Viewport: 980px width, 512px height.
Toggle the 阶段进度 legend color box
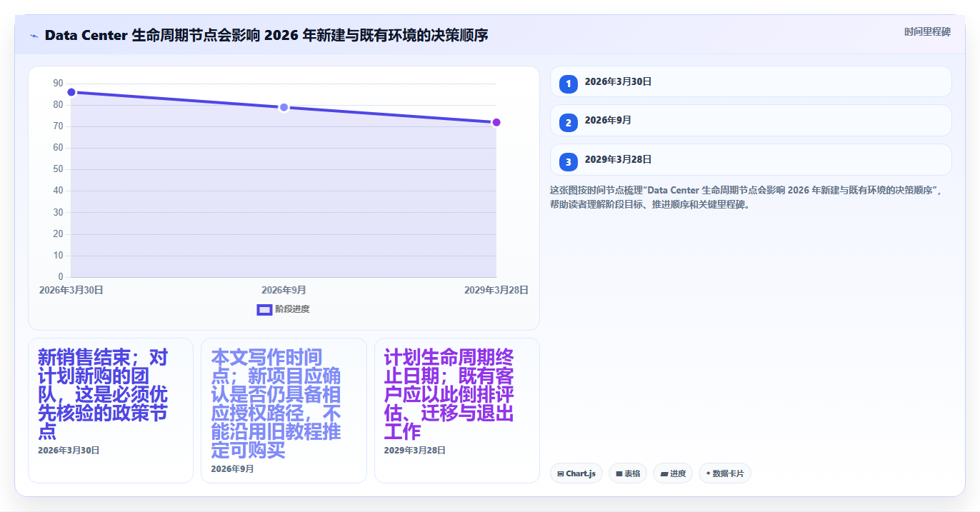264,309
